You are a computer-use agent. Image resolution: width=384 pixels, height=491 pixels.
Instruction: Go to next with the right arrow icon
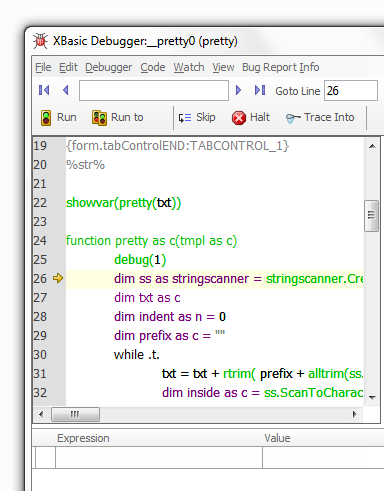(x=238, y=90)
